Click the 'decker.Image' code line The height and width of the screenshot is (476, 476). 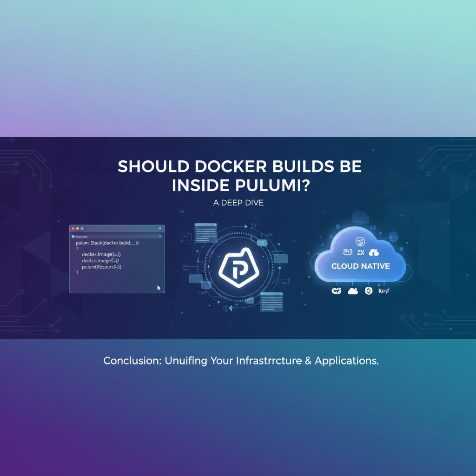(x=101, y=254)
